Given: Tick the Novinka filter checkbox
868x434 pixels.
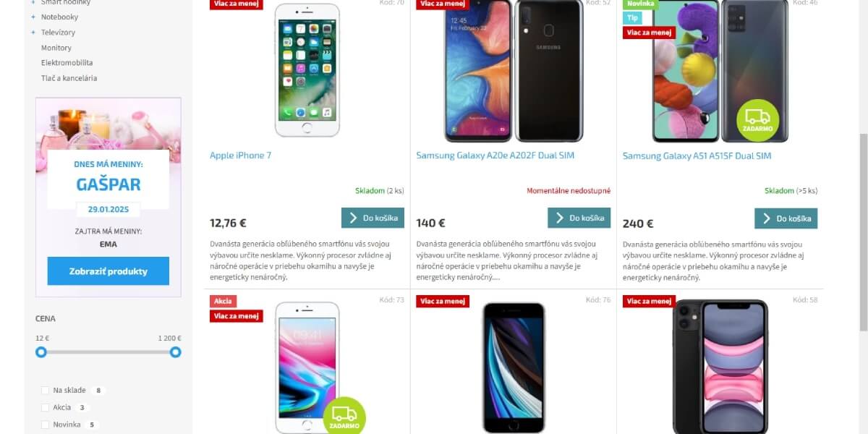Looking at the screenshot, I should click(x=46, y=425).
